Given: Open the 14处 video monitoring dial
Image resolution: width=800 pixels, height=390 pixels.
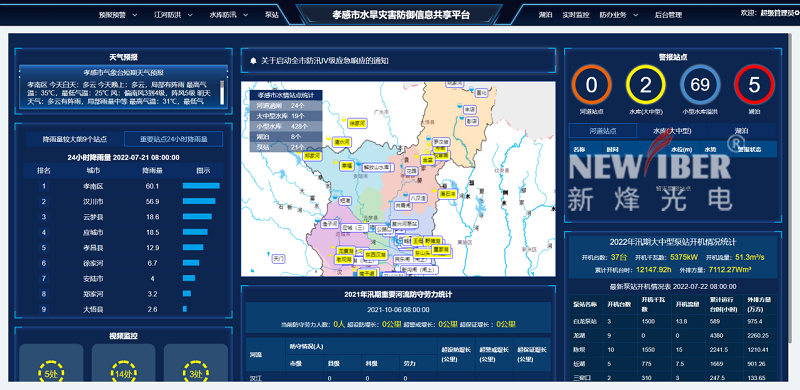Looking at the screenshot, I should point(123,372).
